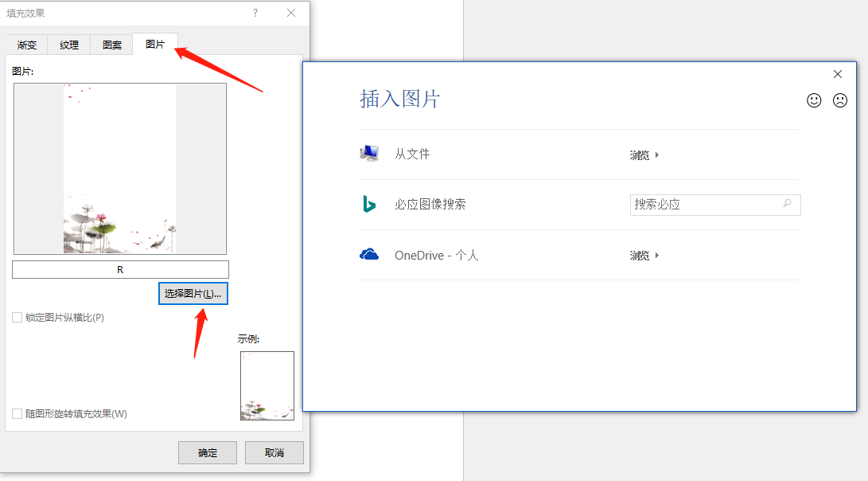Click the computer icon beside 从文件
Screen dimensions: 868x481
click(x=369, y=153)
